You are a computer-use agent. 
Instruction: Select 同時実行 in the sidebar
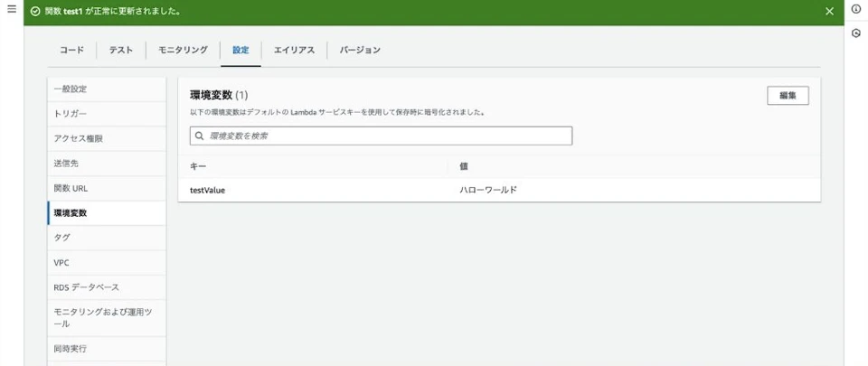click(x=107, y=349)
